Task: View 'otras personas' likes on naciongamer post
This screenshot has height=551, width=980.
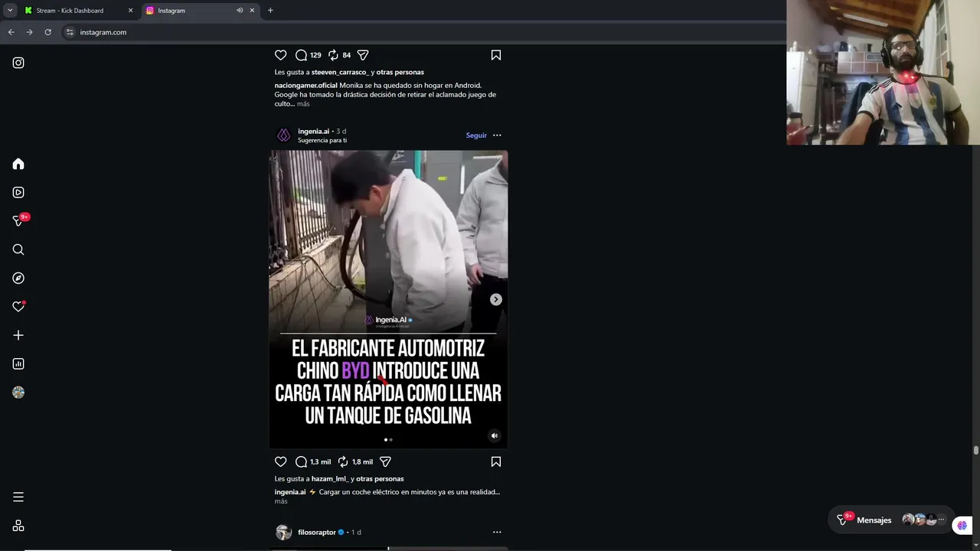Action: [x=400, y=72]
